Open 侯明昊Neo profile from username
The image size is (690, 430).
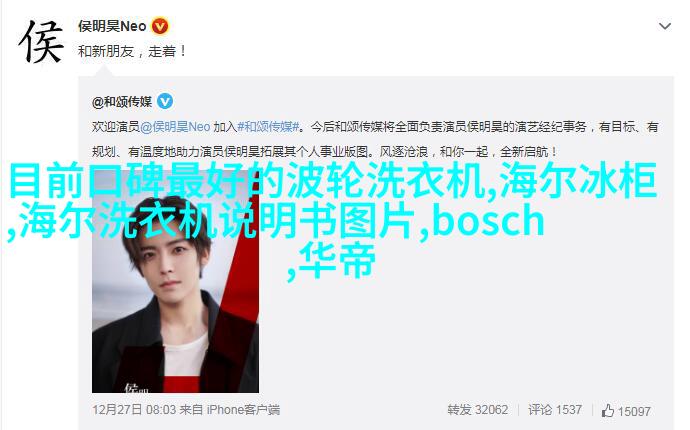[112, 26]
